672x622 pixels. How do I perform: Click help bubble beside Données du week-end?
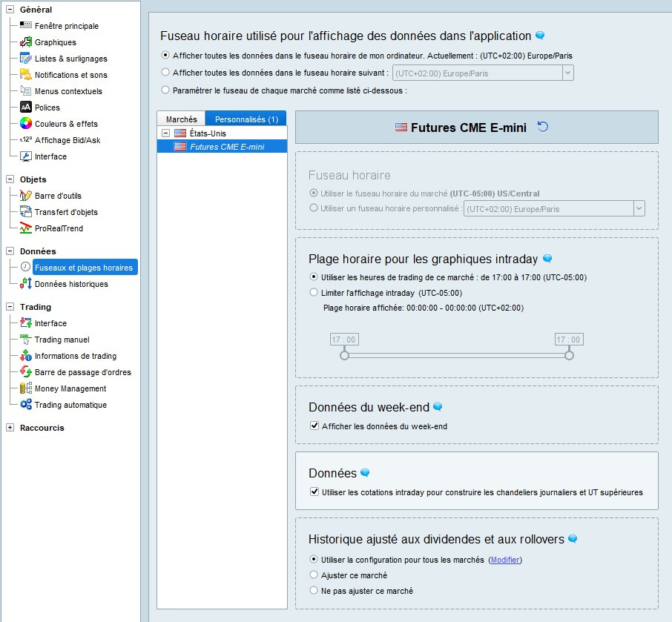point(438,406)
